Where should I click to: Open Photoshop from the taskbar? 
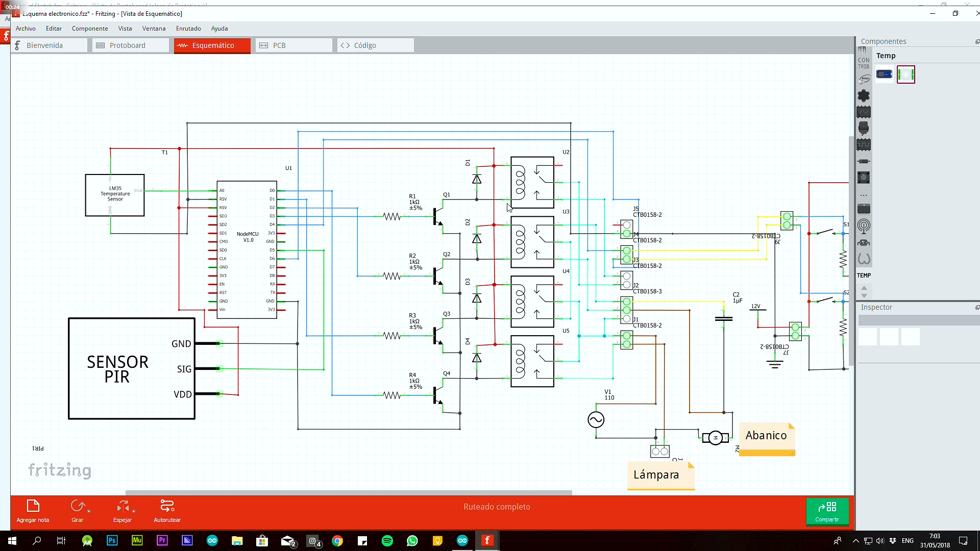click(112, 541)
